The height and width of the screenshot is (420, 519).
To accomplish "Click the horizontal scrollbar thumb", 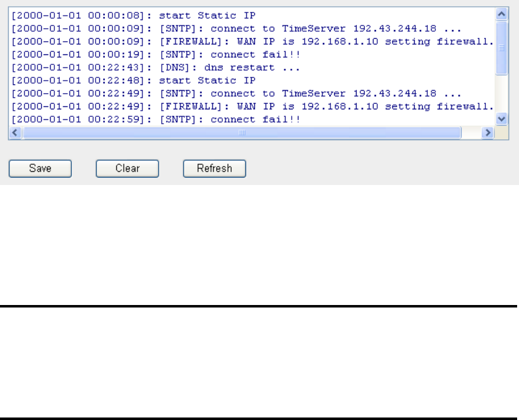I will (242, 133).
